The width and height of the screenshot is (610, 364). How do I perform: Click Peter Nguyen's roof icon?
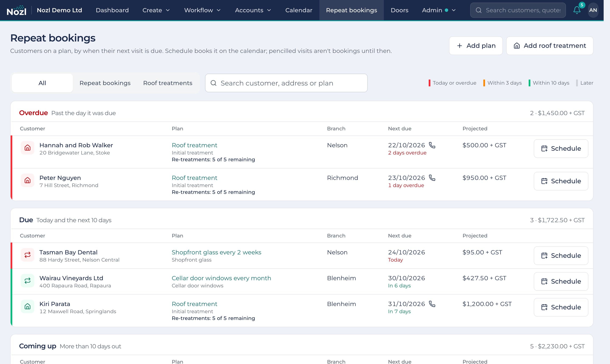(28, 180)
